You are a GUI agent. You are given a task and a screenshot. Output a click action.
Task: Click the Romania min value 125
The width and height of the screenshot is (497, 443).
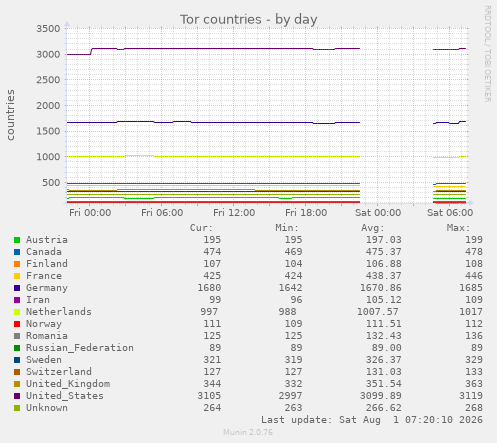click(x=293, y=336)
